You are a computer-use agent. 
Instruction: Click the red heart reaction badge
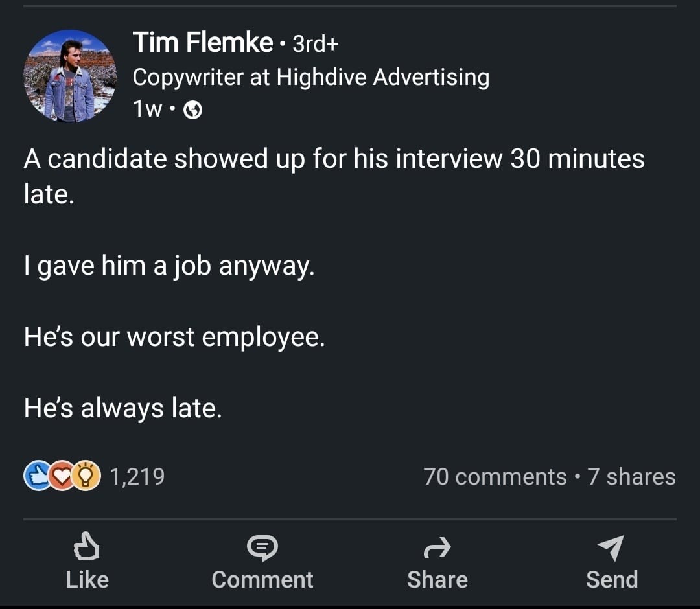(62, 476)
